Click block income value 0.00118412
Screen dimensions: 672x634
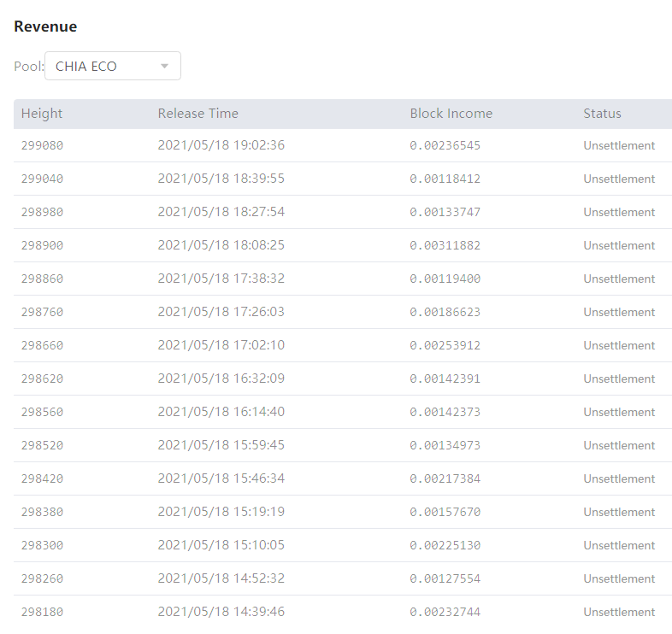(445, 179)
